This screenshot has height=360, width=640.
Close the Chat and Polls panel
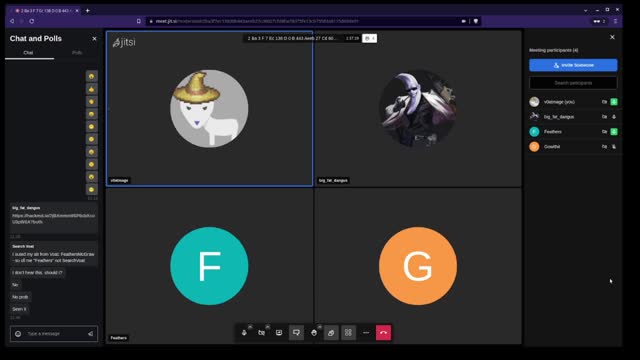(94, 39)
